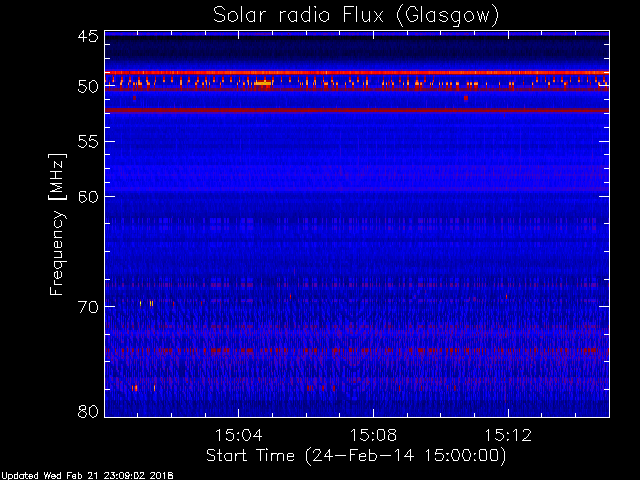Click the time tick label '15:12'
This screenshot has width=640, height=480.
pos(508,435)
